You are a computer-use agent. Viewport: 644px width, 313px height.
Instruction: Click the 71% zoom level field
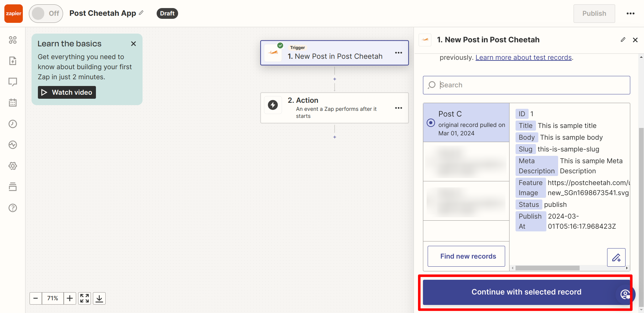click(x=53, y=298)
